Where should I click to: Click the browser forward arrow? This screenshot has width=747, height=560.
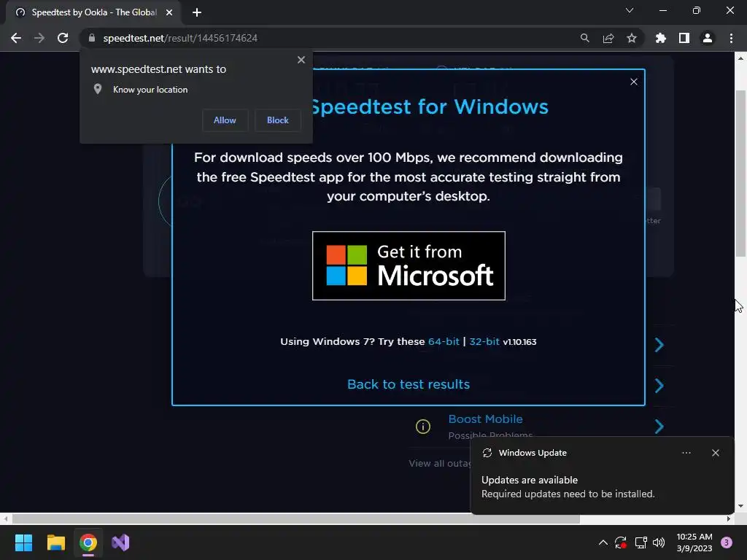coord(39,38)
